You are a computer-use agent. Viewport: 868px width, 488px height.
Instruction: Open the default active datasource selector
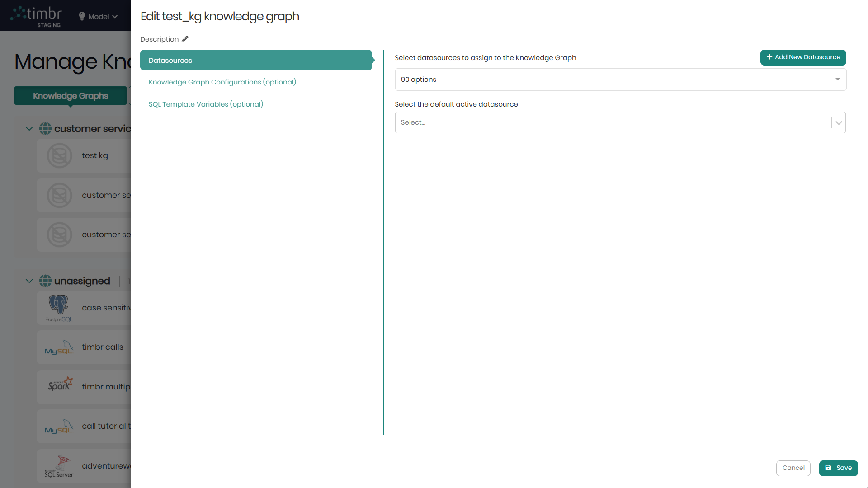(x=620, y=122)
